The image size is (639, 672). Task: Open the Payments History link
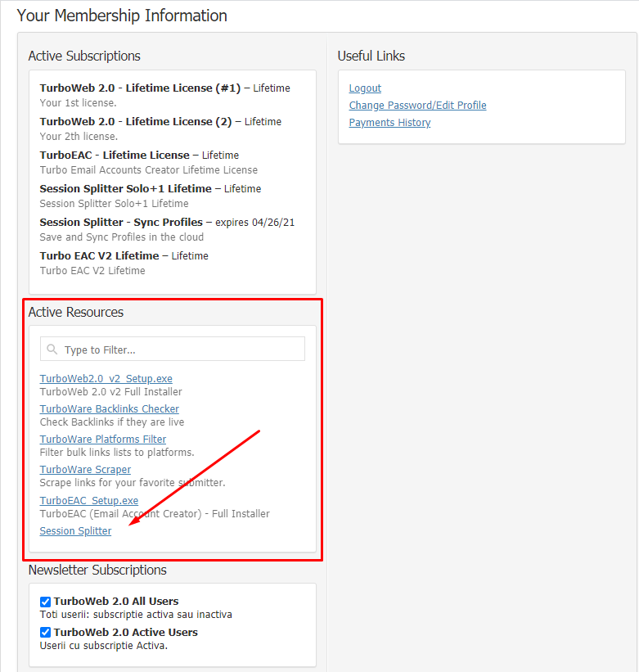(x=389, y=123)
